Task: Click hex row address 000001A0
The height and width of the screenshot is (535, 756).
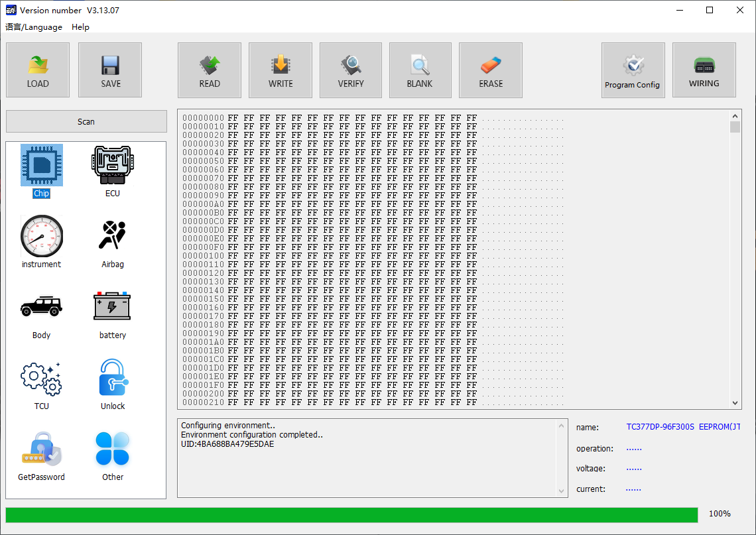Action: coord(203,342)
